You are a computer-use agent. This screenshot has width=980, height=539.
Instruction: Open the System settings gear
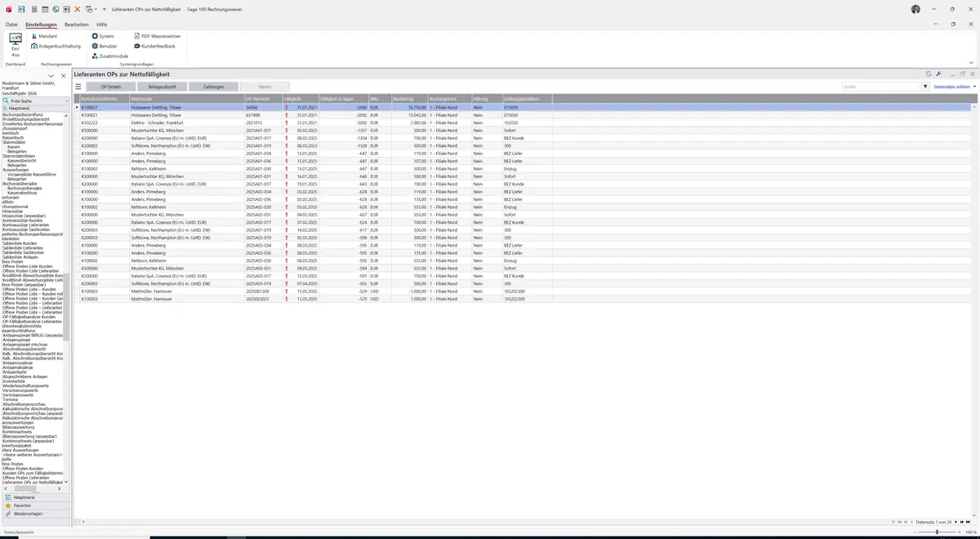103,36
